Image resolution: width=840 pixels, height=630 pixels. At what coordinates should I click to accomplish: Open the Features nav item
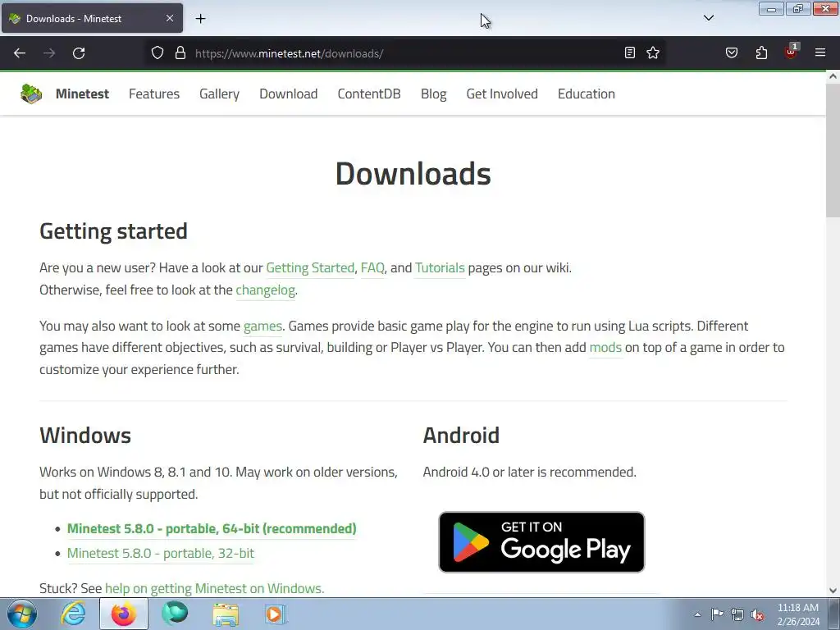[x=153, y=94]
